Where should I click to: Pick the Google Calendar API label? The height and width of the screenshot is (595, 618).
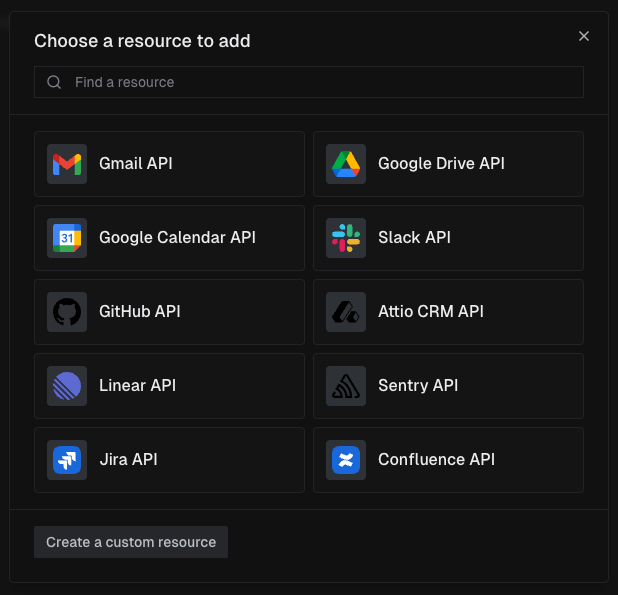pyautogui.click(x=177, y=238)
